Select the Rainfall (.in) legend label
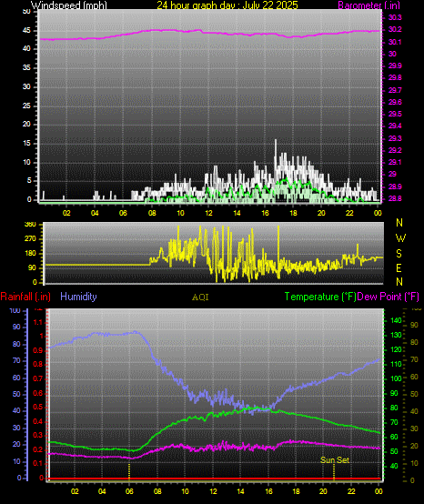This screenshot has height=504, width=424. (25, 297)
